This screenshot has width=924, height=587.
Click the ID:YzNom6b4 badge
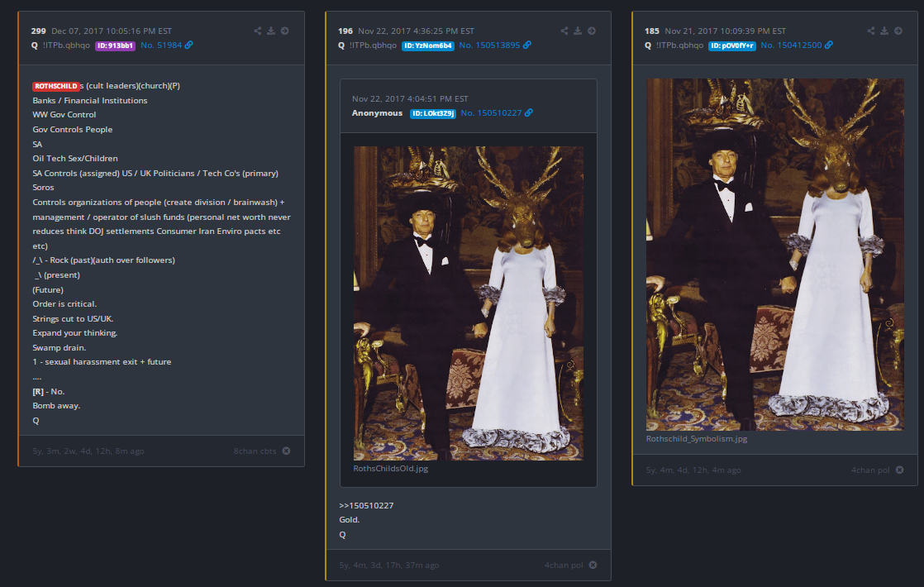point(428,45)
